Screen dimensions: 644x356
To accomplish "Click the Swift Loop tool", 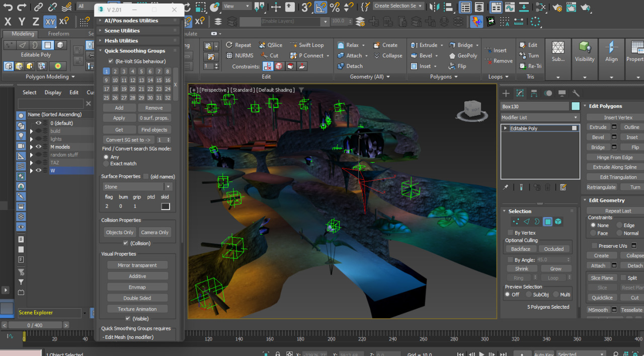I will point(307,45).
